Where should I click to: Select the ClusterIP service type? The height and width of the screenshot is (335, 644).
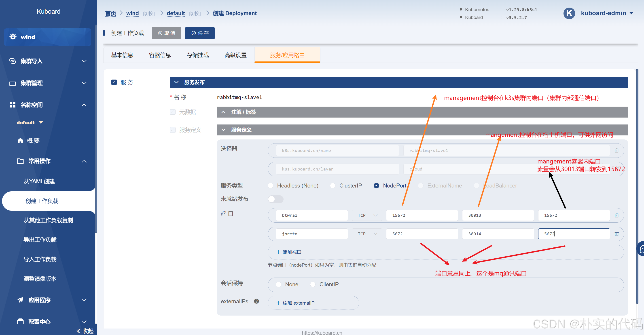click(333, 186)
